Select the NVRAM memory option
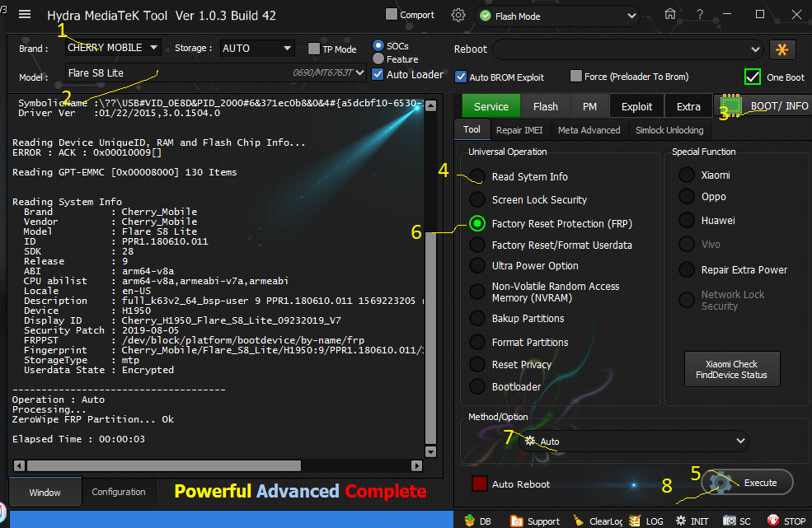The width and height of the screenshot is (812, 528). tap(477, 292)
